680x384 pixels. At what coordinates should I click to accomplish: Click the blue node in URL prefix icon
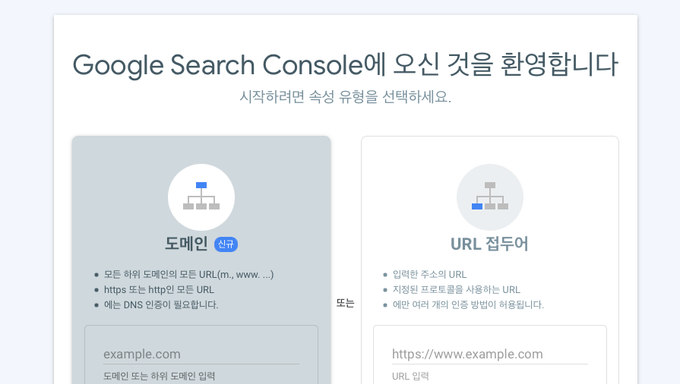(477, 207)
